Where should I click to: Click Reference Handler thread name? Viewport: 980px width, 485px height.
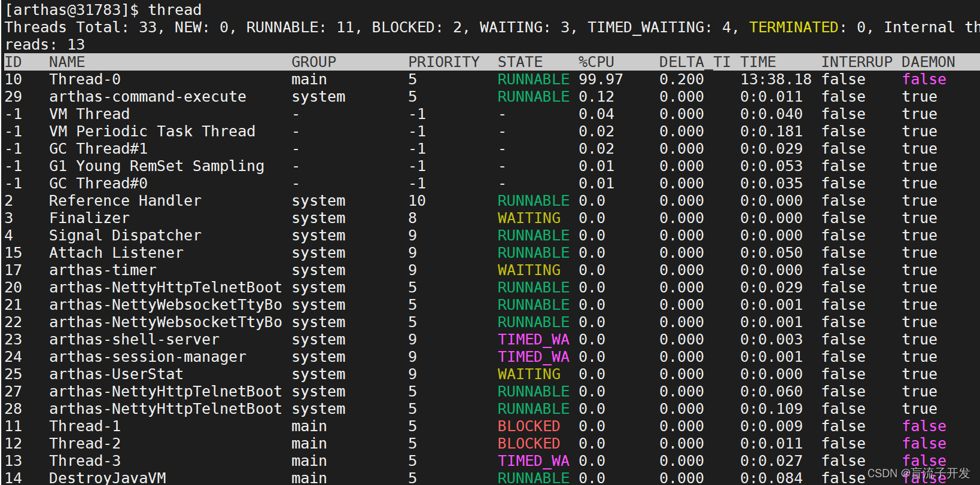pos(125,201)
